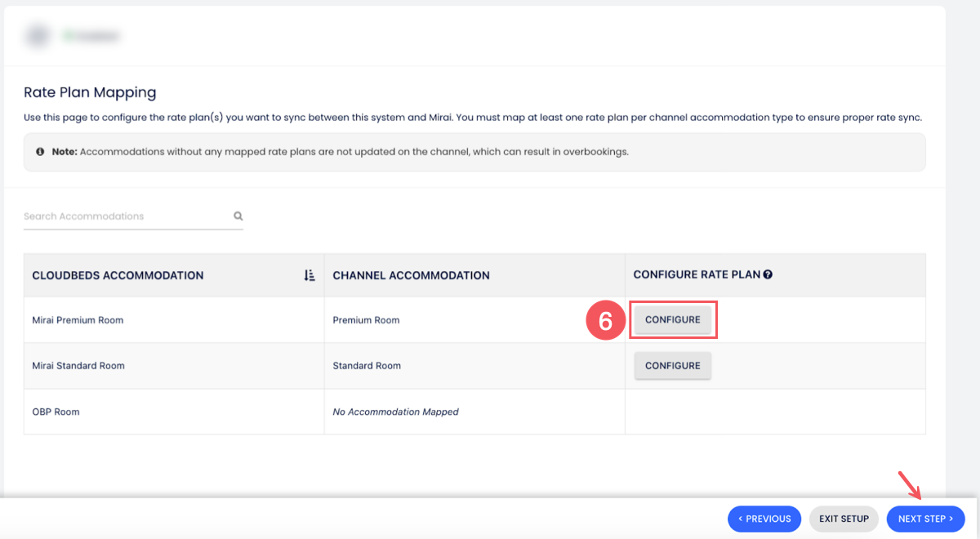Click the info icon beside Note
This screenshot has width=980, height=539.
click(40, 152)
